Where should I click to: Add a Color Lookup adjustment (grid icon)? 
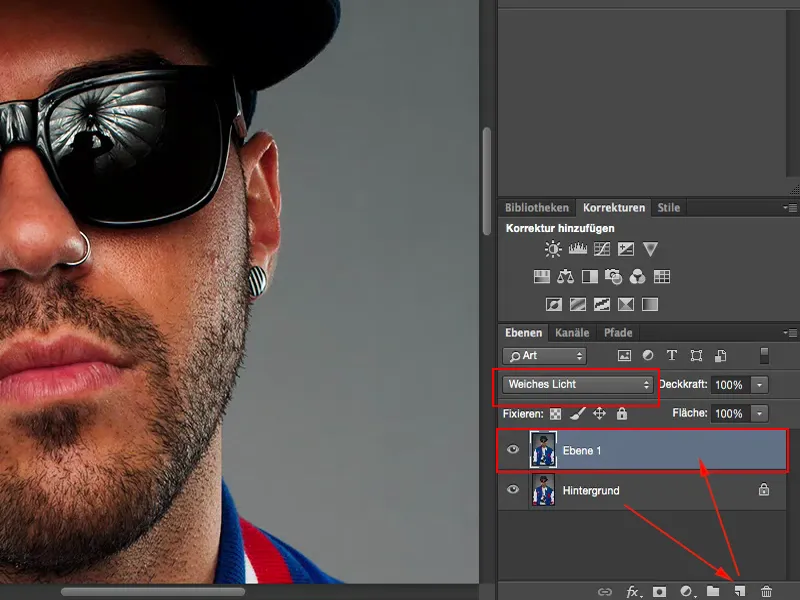[662, 277]
